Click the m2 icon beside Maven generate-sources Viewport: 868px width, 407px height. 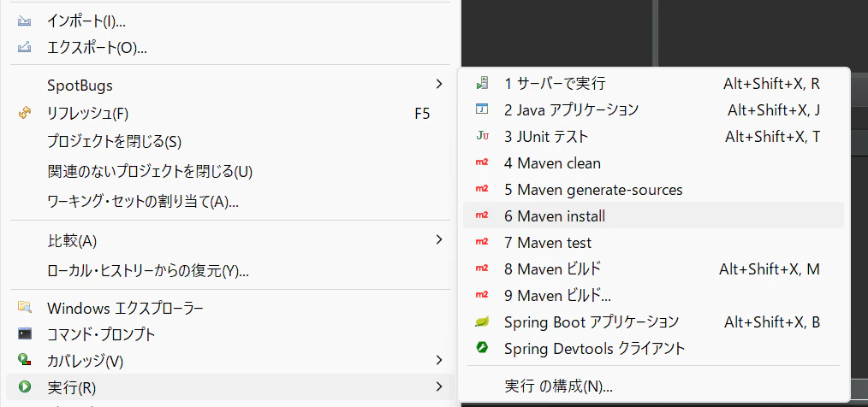tap(482, 189)
